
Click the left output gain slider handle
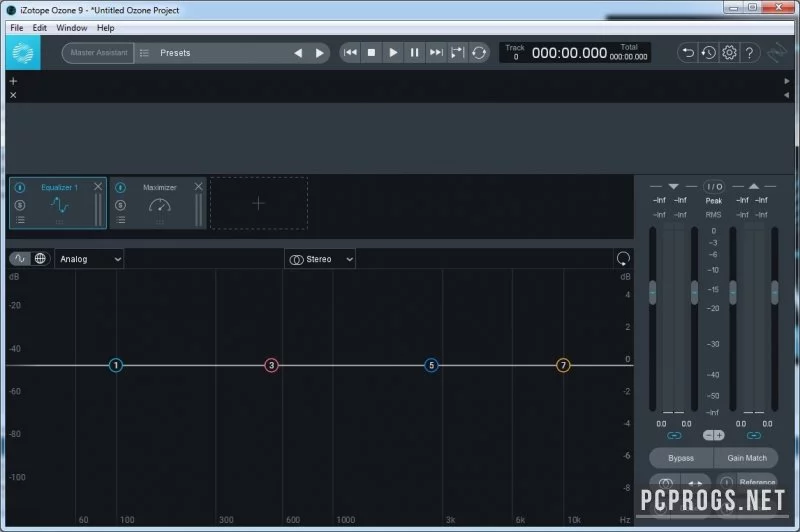pos(733,293)
